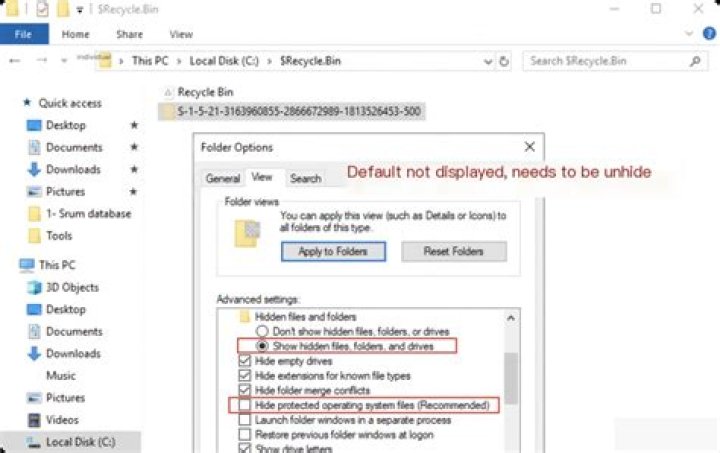Select This PC in navigation pane
This screenshot has height=453, width=720.
[57, 265]
